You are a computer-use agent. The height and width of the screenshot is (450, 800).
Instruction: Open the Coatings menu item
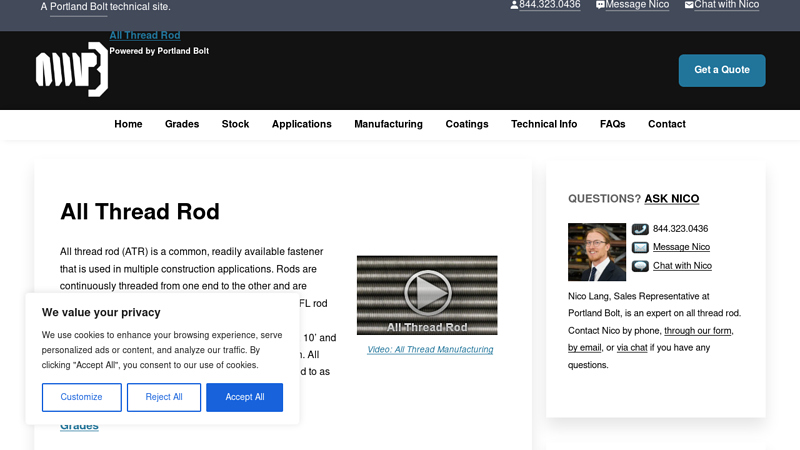[x=467, y=124]
